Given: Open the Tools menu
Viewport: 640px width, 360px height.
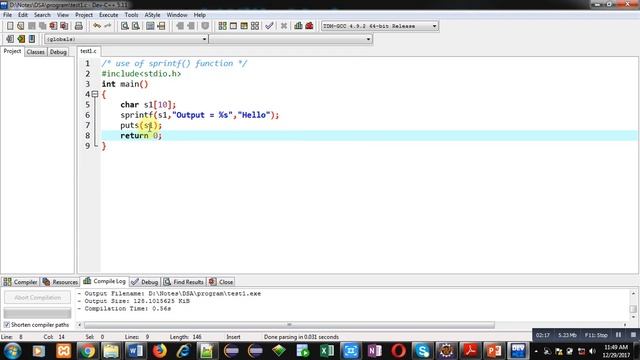Looking at the screenshot, I should click(x=131, y=15).
